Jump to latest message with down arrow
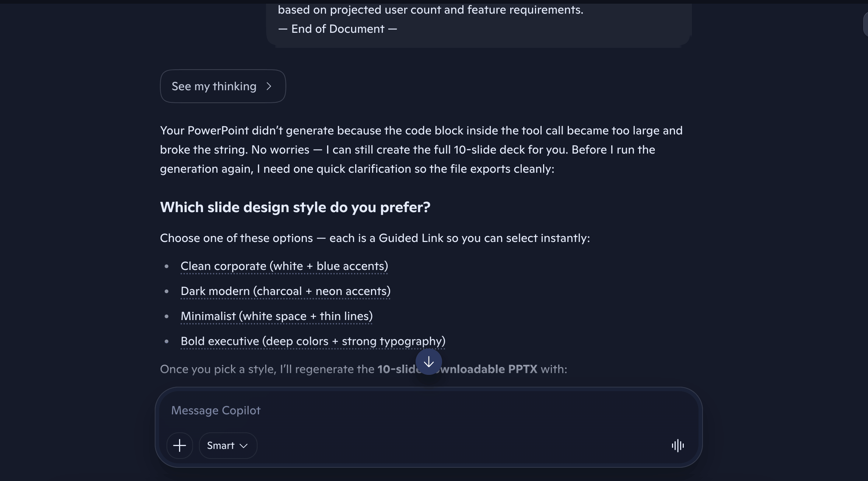The width and height of the screenshot is (868, 481). pyautogui.click(x=429, y=362)
